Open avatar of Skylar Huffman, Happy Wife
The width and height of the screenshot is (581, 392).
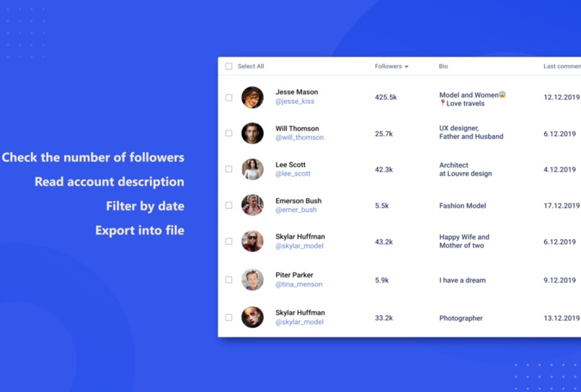coord(252,241)
